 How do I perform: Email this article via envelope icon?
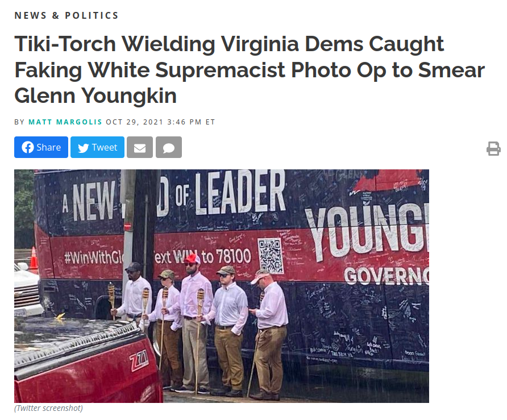tap(140, 147)
